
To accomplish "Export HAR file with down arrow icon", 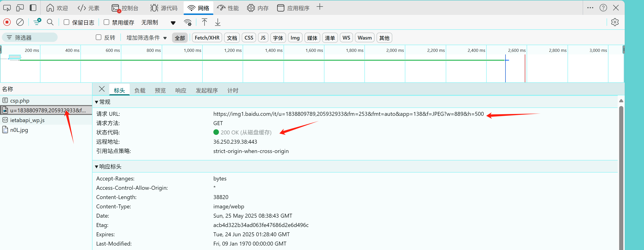I will pyautogui.click(x=218, y=22).
